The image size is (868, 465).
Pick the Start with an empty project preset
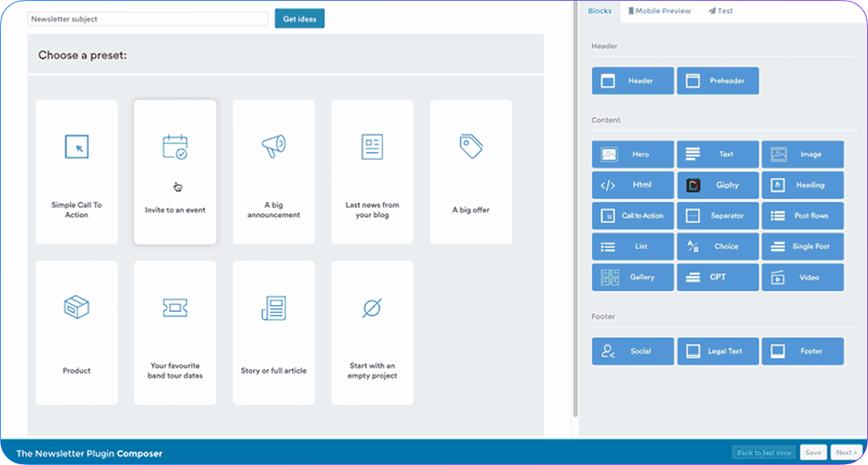372,332
